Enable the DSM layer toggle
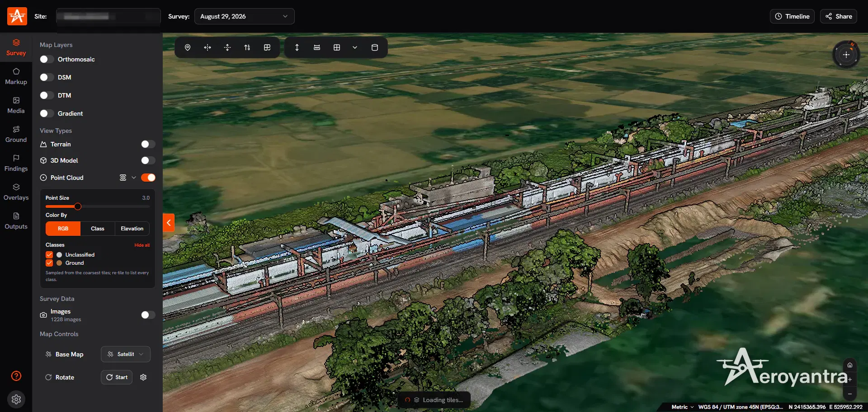868x412 pixels. point(47,77)
